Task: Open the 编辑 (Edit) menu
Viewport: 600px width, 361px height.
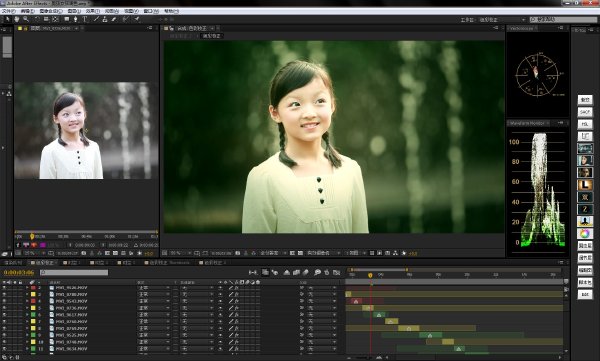Action: tap(28, 11)
